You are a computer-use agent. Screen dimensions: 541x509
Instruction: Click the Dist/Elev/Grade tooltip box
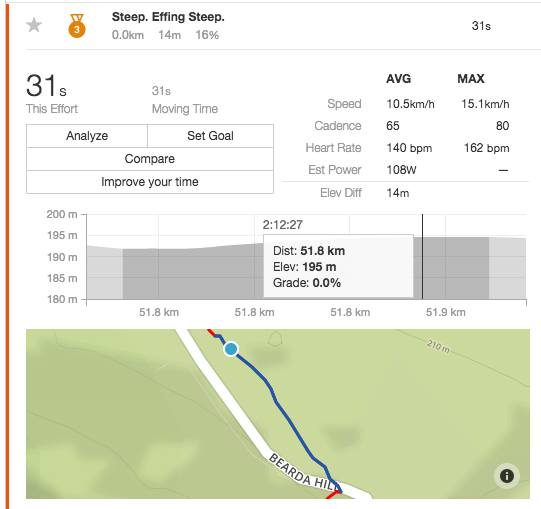coord(338,266)
